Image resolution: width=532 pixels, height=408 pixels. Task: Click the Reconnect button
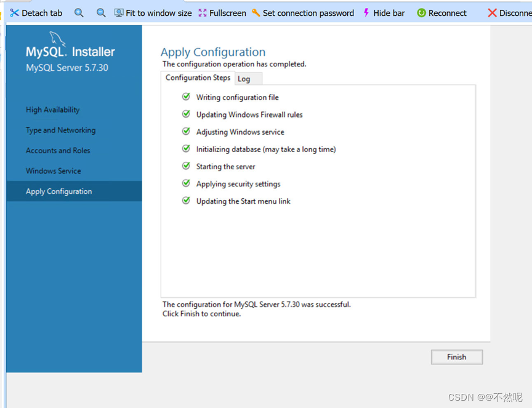coord(441,13)
